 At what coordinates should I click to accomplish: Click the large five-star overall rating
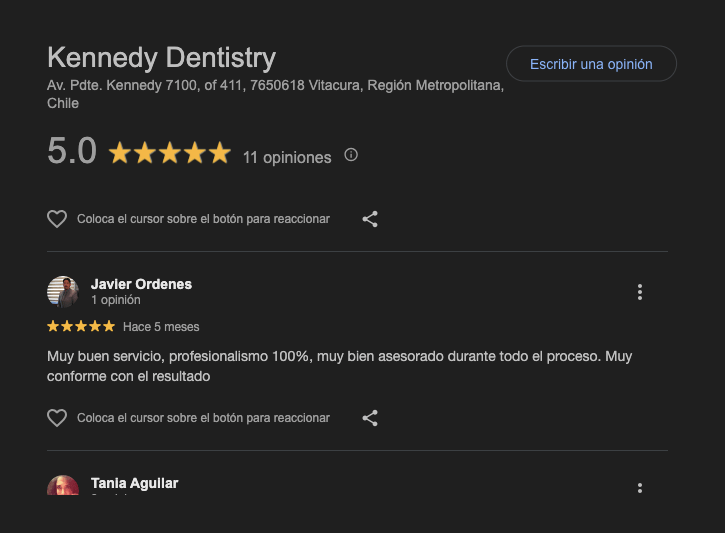pos(169,154)
